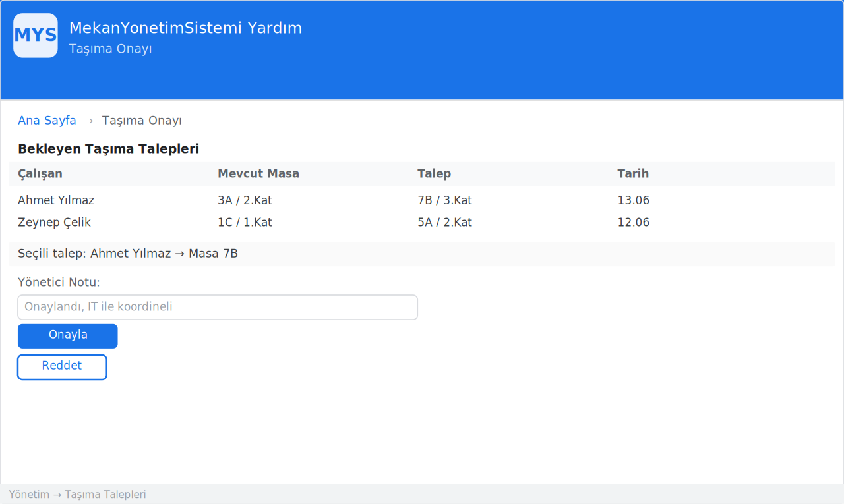Click the Yönetim → Taşıma Talepleri status bar
Viewport: 844px width, 504px height.
point(422,494)
